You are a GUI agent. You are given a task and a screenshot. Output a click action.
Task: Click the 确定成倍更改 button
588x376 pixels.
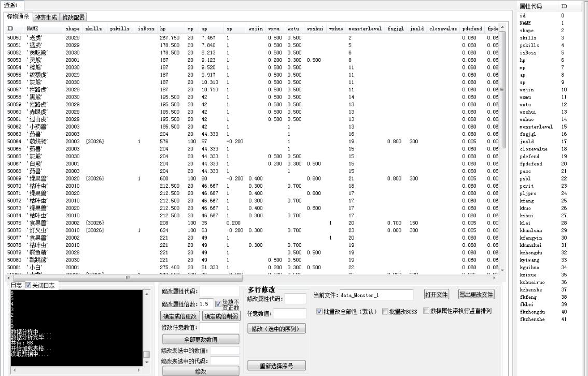point(180,316)
